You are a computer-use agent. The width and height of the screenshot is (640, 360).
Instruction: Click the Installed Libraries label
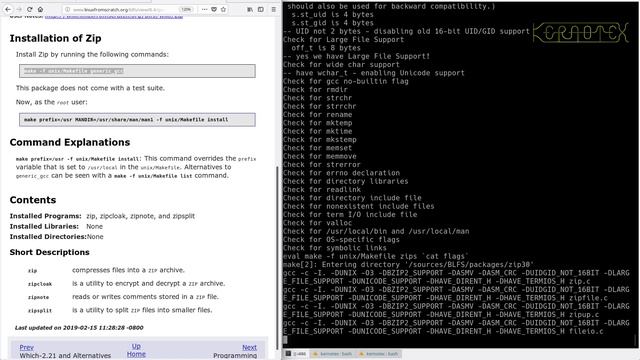pos(44,227)
